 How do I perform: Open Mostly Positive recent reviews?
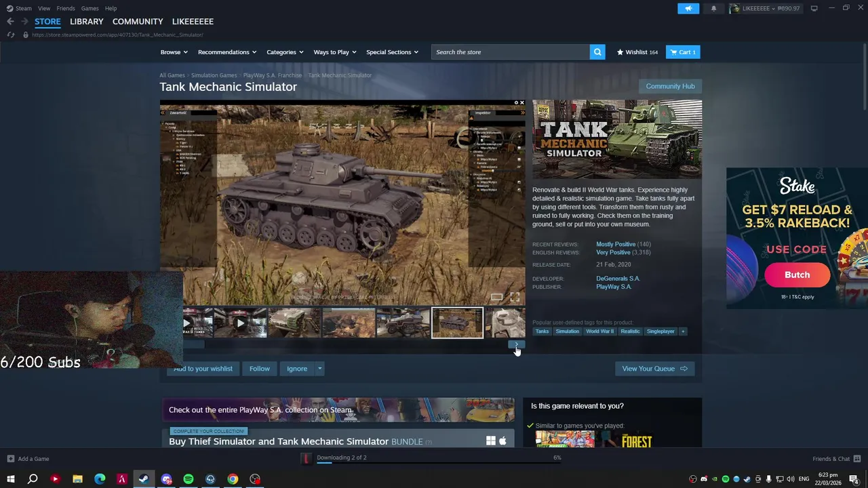click(616, 244)
